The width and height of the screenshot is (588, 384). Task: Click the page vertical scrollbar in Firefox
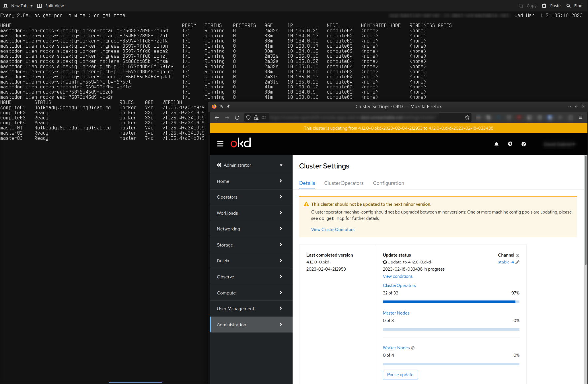coord(586,211)
